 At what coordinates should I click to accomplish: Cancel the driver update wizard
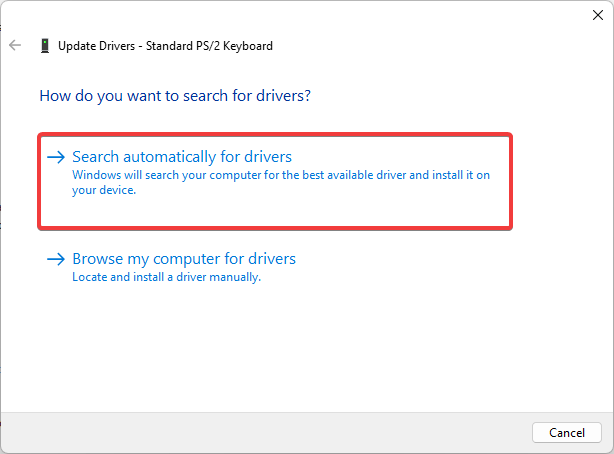pos(567,432)
